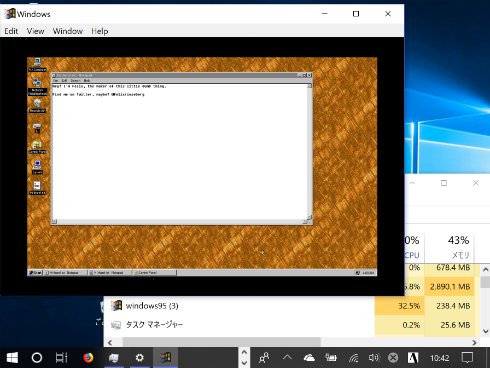Image resolution: width=490 pixels, height=368 pixels.
Task: Click OneDrive cloud icon in system tray
Action: [x=309, y=358]
